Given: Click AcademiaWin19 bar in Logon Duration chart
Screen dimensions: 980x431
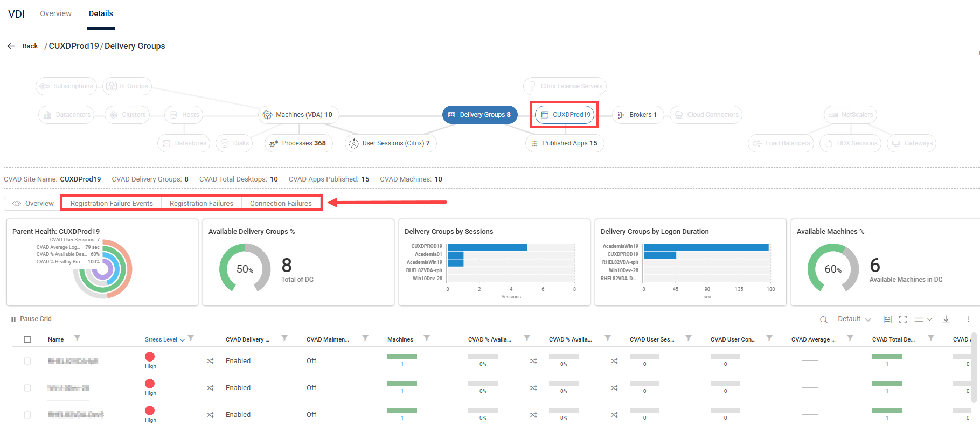Looking at the screenshot, I should click(706, 247).
